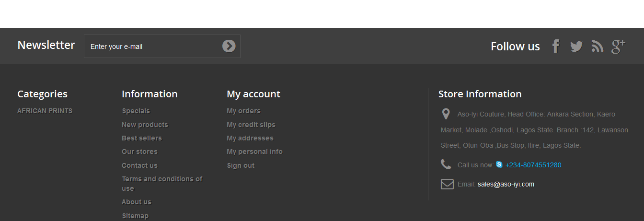Click the Facebook follow icon

tap(555, 47)
